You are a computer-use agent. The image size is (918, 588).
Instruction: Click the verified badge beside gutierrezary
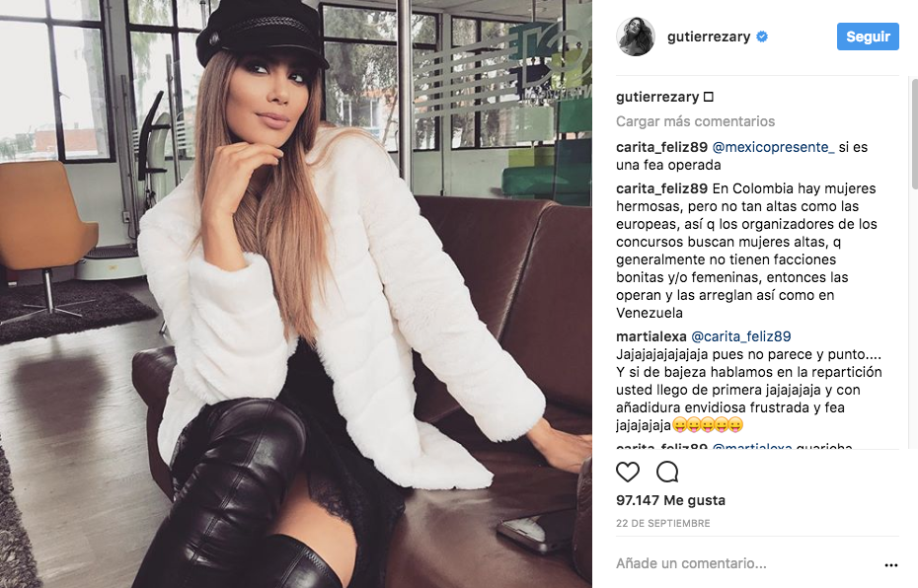(762, 37)
